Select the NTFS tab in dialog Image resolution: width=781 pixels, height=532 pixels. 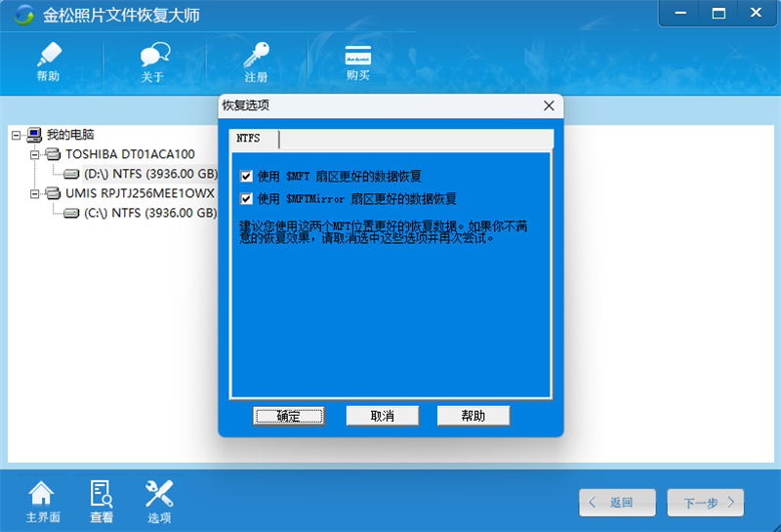(x=254, y=139)
